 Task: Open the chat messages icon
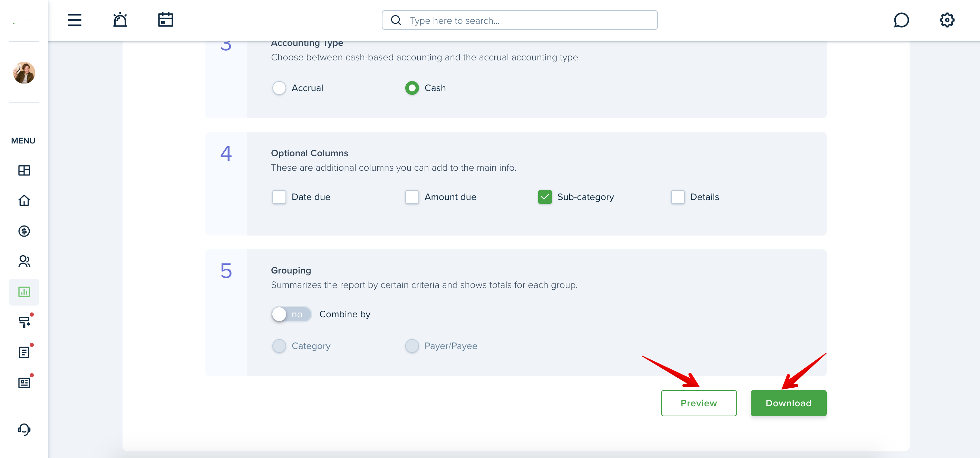tap(901, 20)
